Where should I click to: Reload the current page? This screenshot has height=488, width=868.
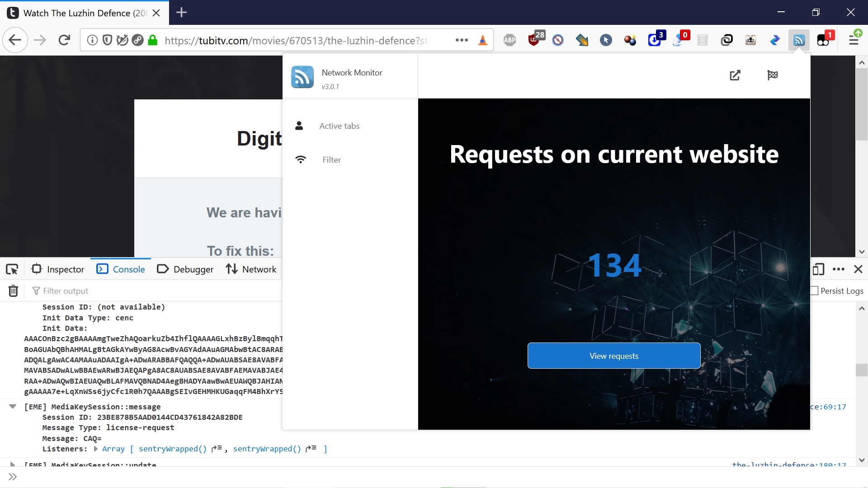point(64,40)
